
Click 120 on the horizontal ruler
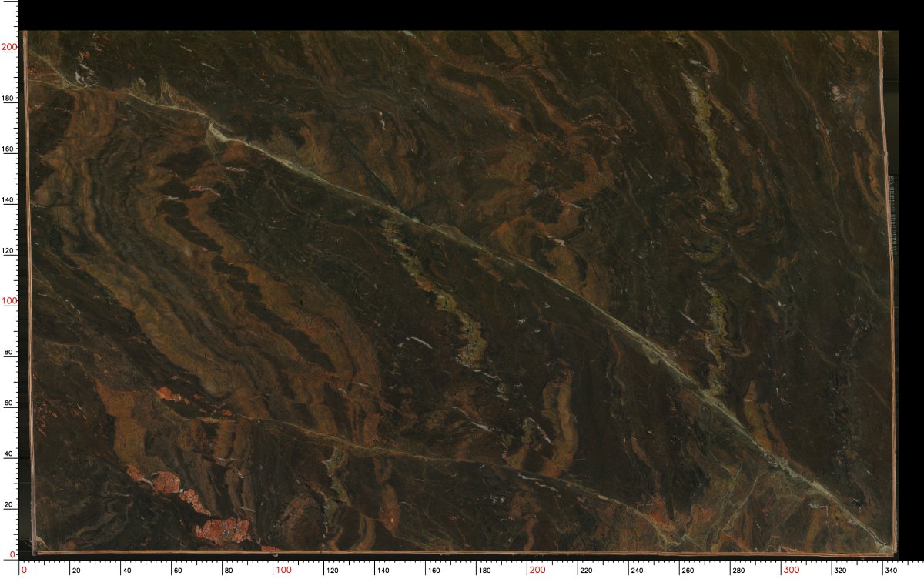point(334,571)
